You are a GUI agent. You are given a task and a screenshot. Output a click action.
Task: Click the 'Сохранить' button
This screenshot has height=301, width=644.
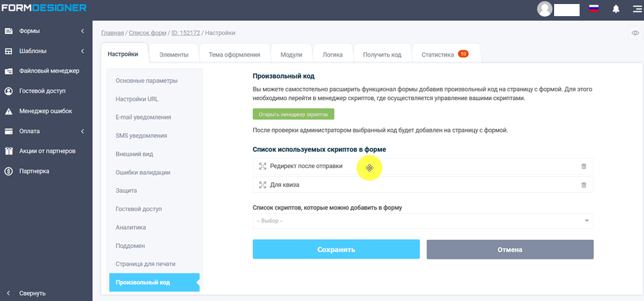(x=336, y=249)
